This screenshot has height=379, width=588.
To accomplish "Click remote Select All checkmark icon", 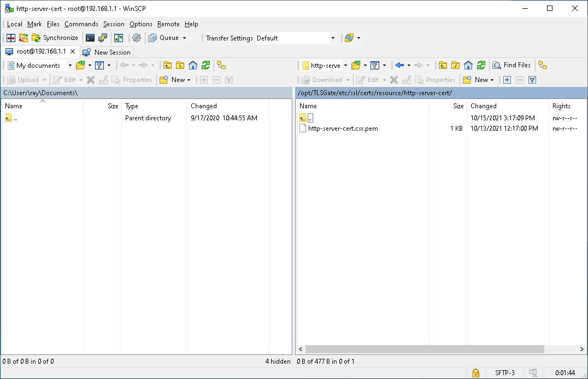I will pos(532,79).
